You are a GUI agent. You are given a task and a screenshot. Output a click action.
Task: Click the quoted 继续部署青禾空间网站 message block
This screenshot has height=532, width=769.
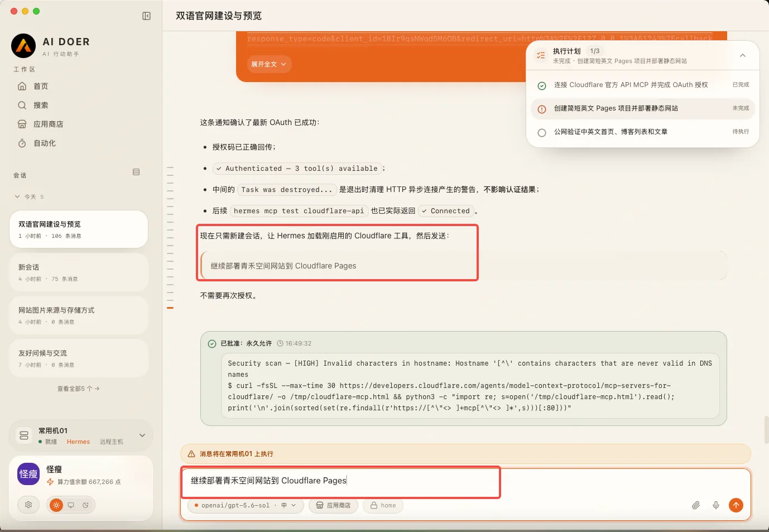pos(464,266)
